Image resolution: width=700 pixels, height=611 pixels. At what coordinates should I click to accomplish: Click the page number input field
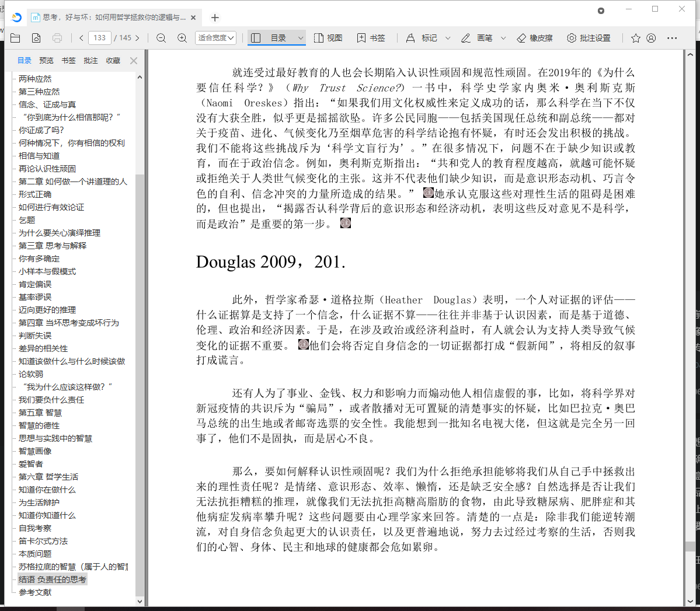[100, 38]
